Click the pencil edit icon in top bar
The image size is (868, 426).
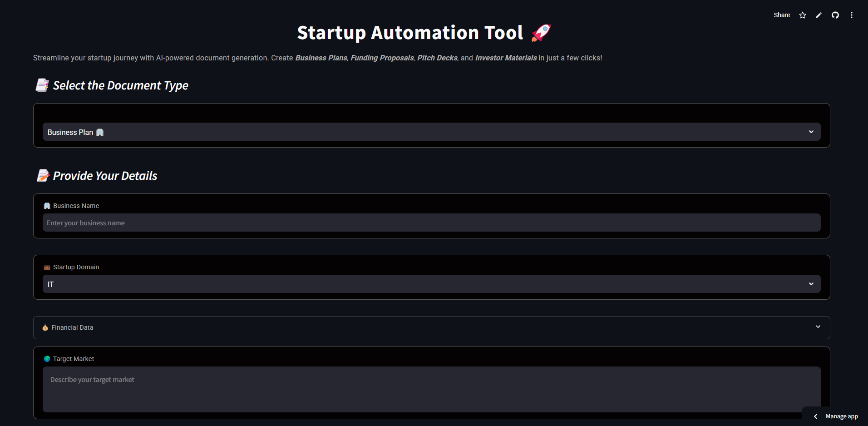819,15
